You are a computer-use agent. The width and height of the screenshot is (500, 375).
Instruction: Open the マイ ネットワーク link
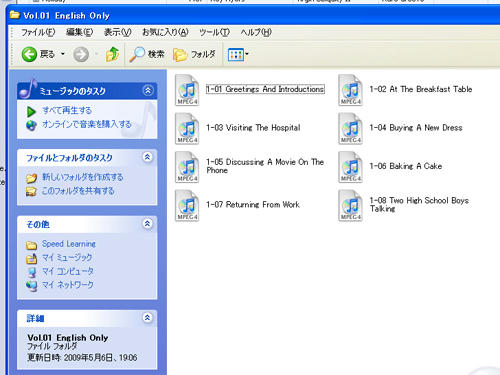pos(68,285)
